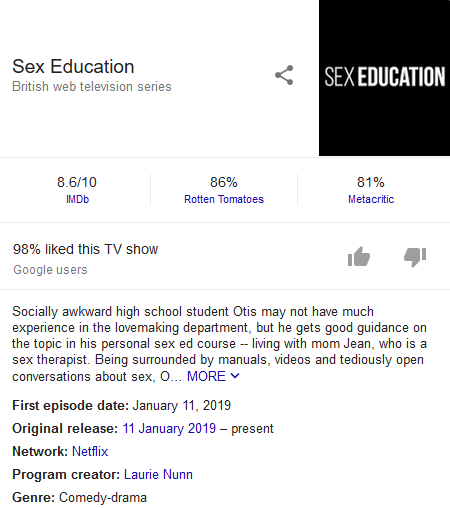
Task: Select the 8.6/10 rating value
Action: [77, 182]
